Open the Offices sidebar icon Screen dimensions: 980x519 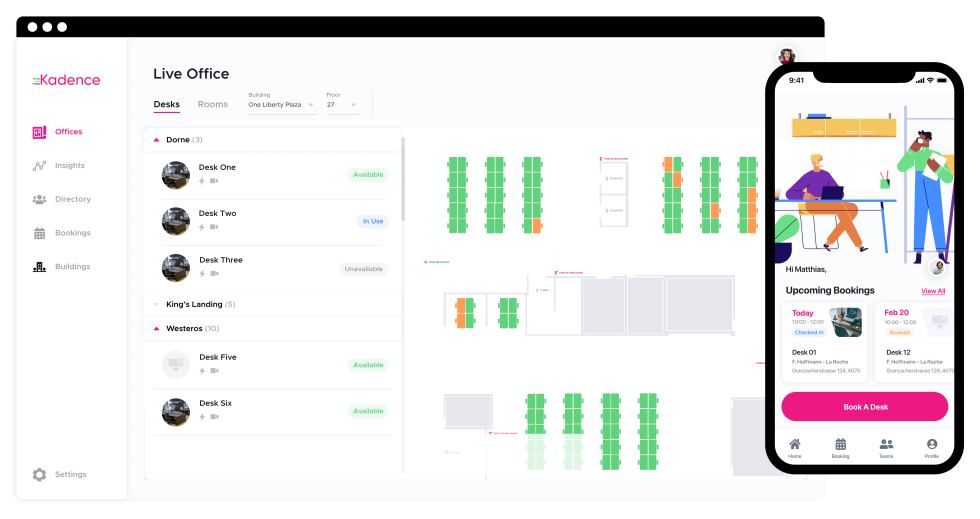tap(39, 132)
